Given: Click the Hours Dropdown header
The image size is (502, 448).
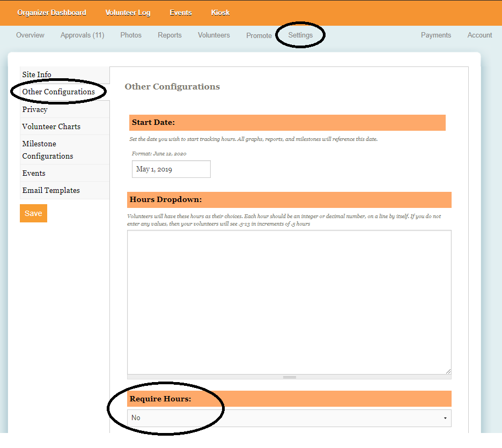Looking at the screenshot, I should pyautogui.click(x=289, y=200).
